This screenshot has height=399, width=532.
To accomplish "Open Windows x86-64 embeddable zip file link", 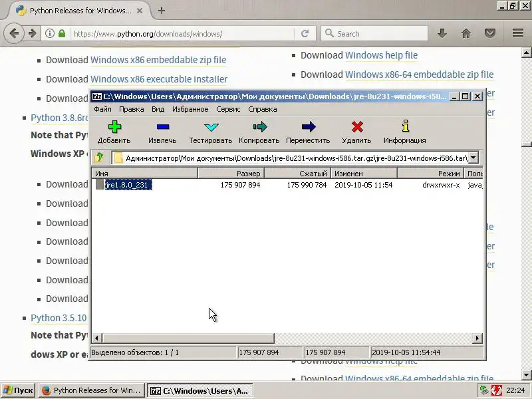I will 419,74.
